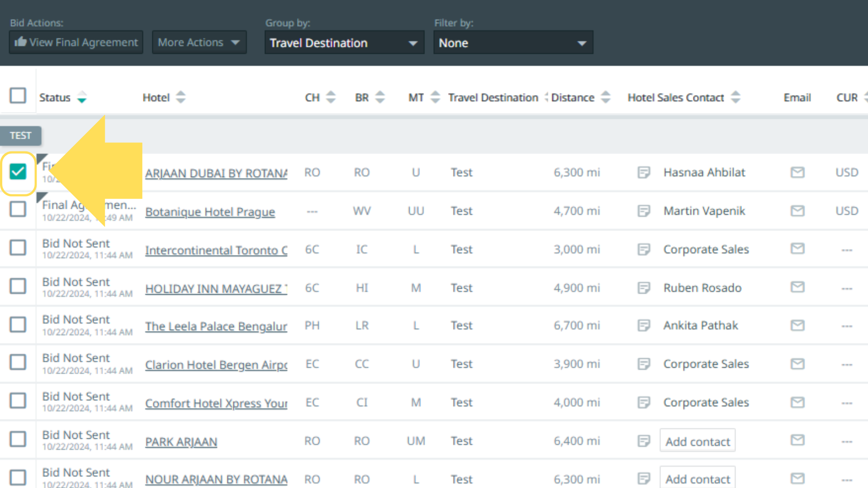Open notes icon beside Ankita Pathak
Screen dimensions: 868x488
coord(643,325)
